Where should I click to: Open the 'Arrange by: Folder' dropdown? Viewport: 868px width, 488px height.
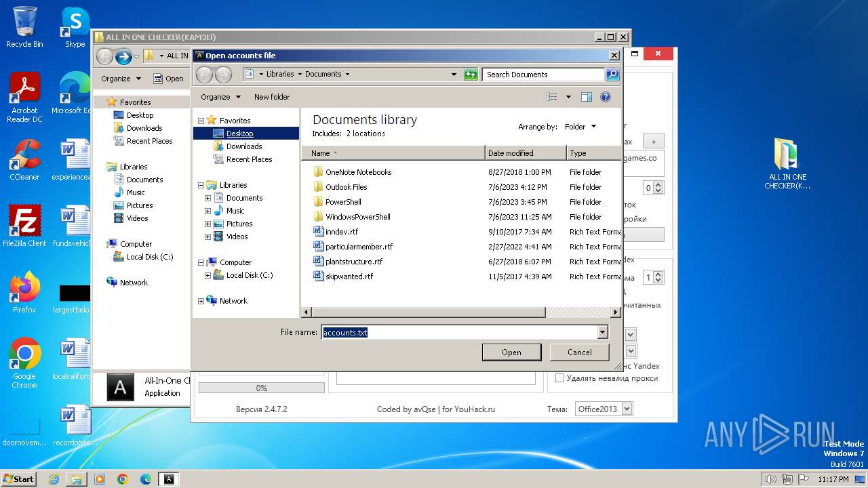pyautogui.click(x=580, y=127)
